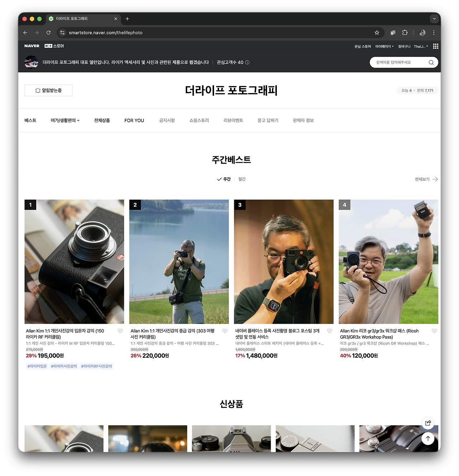The width and height of the screenshot is (459, 476).
Task: Open the Leica camera product image ranked 1
Action: coord(74,262)
